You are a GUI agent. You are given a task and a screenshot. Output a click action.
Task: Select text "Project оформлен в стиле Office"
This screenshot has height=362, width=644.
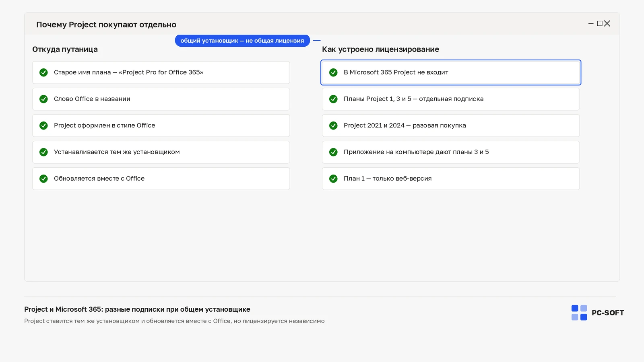105,125
